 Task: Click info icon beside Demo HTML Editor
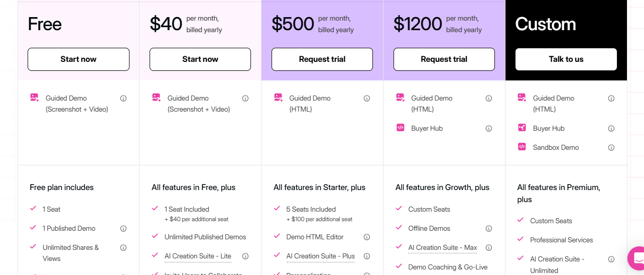tap(367, 237)
